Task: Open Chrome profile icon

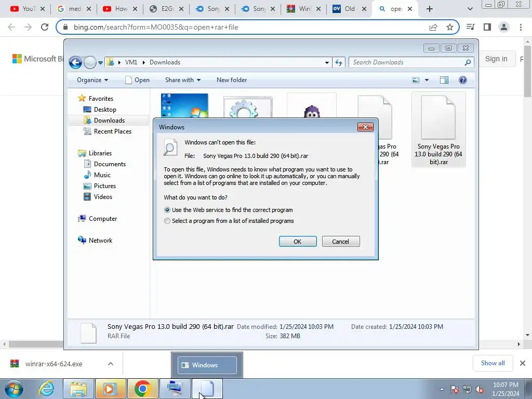Action: (504, 27)
